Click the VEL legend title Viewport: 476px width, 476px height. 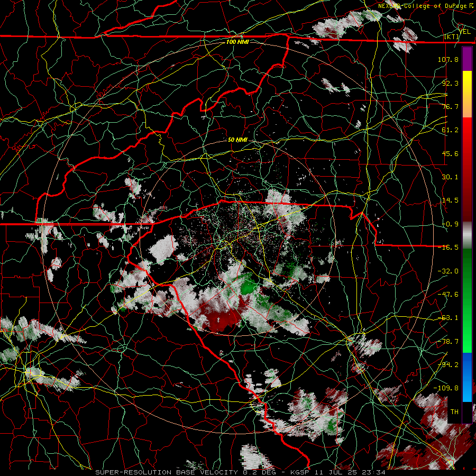[x=464, y=32]
